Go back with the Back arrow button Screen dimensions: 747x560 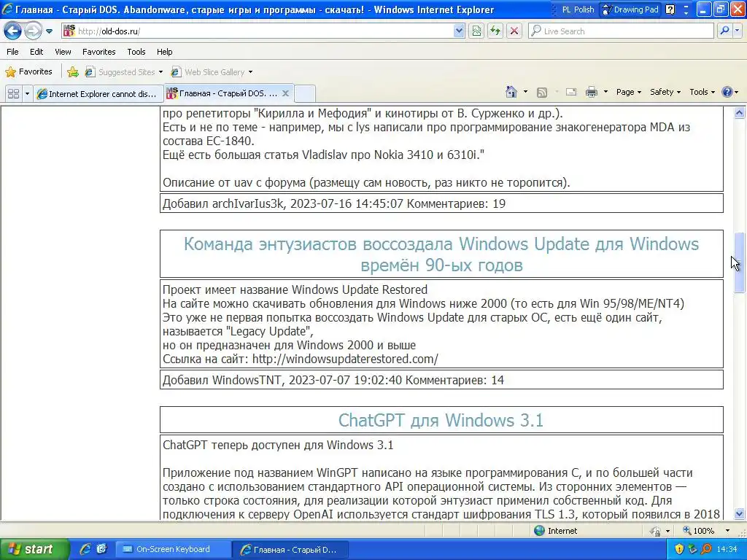pyautogui.click(x=13, y=31)
